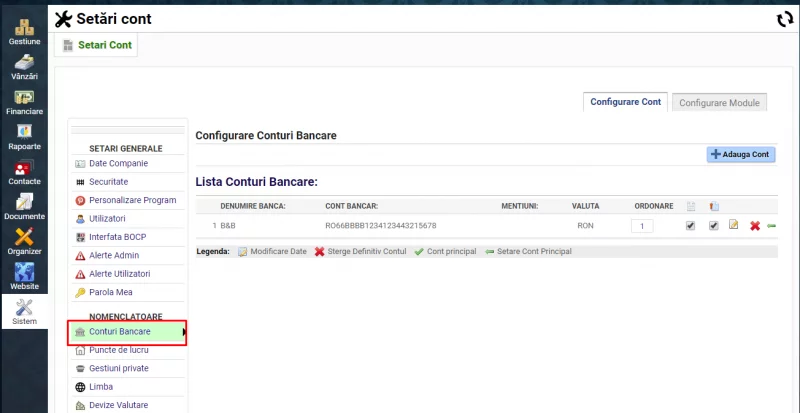Open the Contacte module

tap(24, 172)
